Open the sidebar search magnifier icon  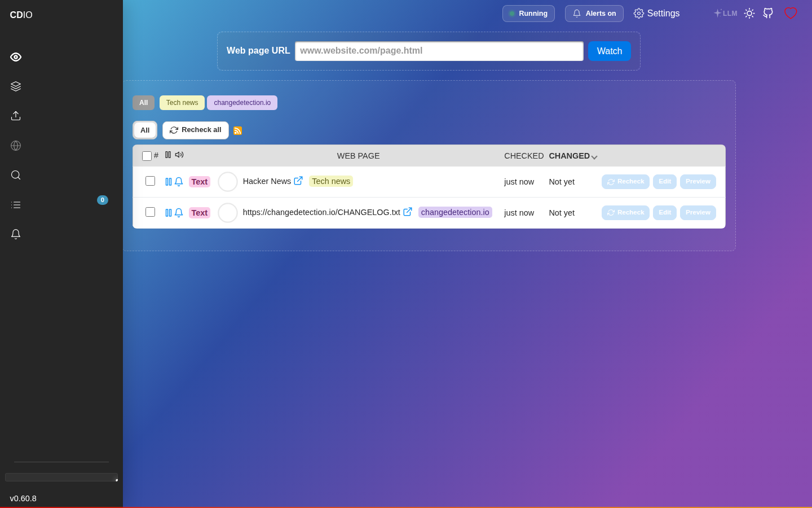pyautogui.click(x=16, y=175)
